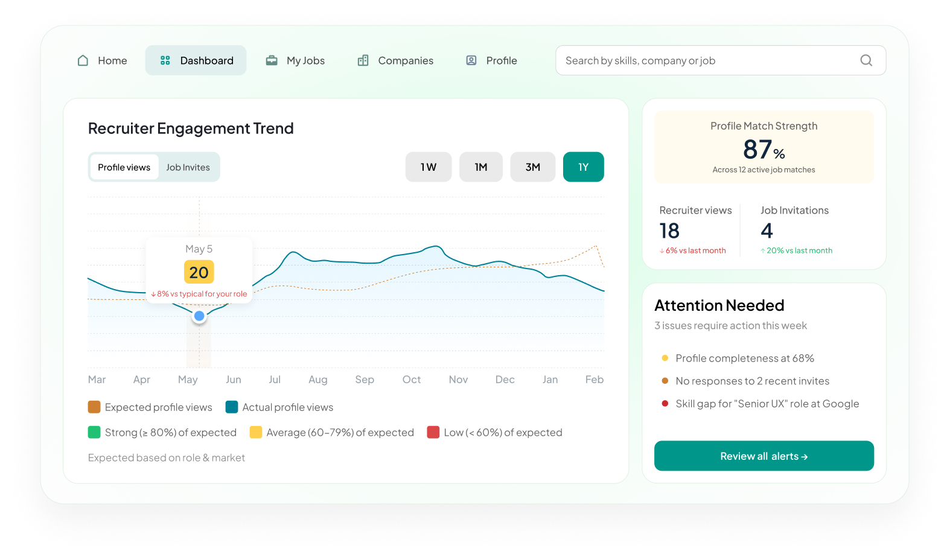Viewport: 950px width, 560px height.
Task: Select the 3M time range
Action: point(532,167)
